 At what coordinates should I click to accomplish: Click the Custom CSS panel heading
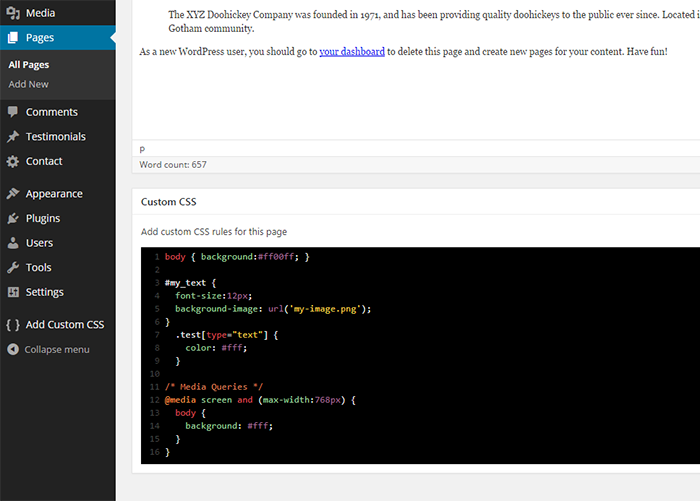[168, 202]
